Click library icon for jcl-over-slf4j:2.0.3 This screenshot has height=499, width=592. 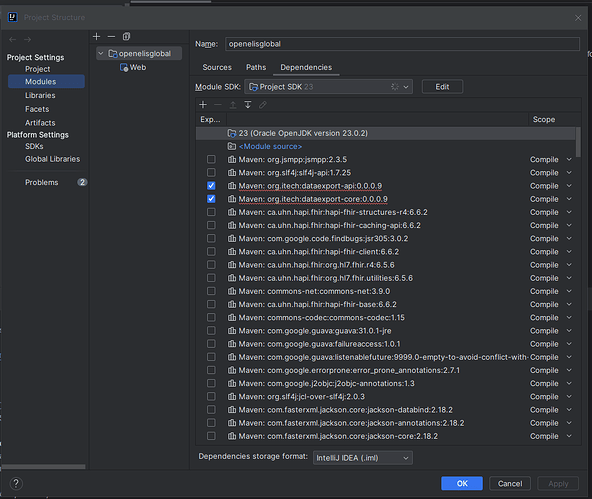click(x=232, y=396)
